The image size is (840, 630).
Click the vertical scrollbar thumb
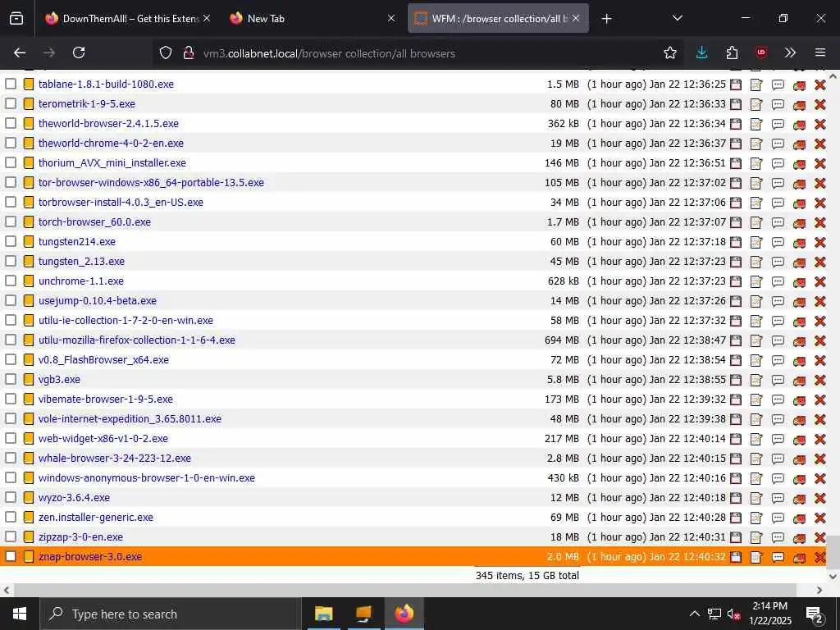pos(833,552)
